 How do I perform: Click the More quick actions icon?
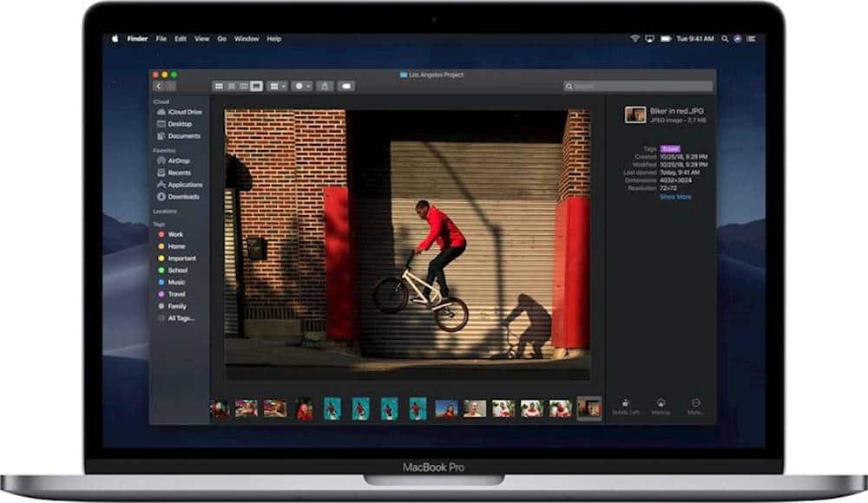(693, 400)
